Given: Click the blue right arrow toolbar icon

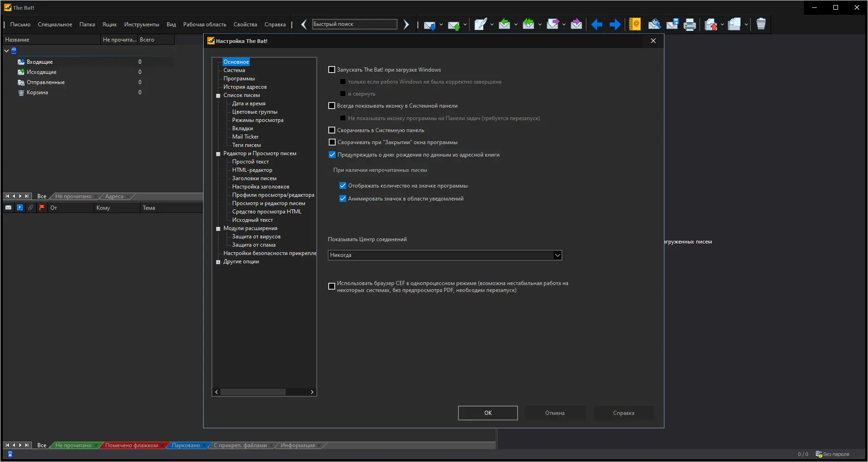Looking at the screenshot, I should click(x=615, y=24).
